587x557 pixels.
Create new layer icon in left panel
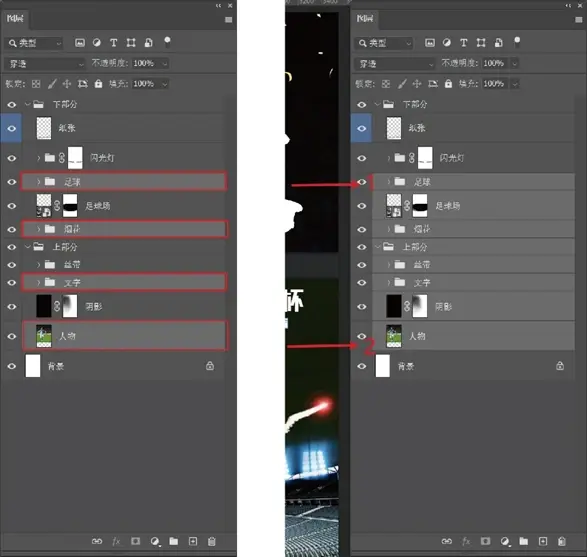[x=193, y=541]
